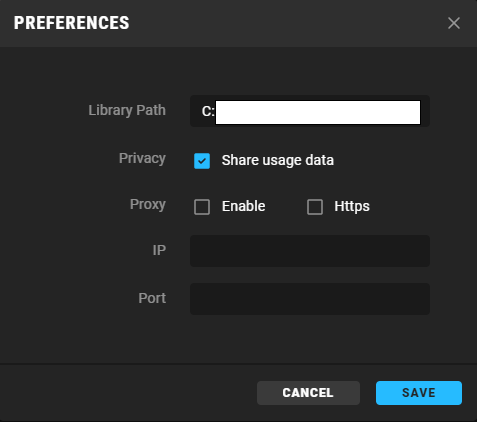Click the "Library Path" field label
The width and height of the screenshot is (477, 422).
click(127, 110)
